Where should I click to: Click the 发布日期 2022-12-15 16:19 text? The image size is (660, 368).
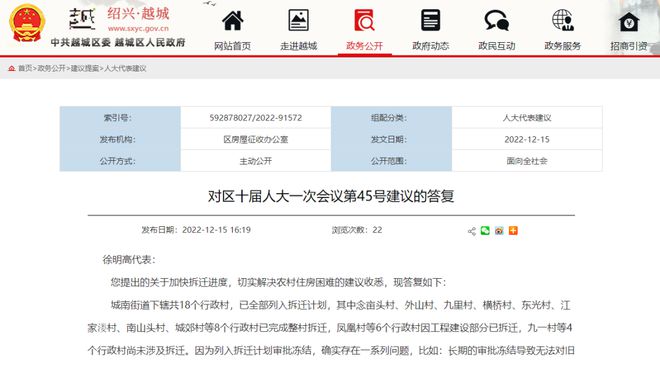[196, 230]
